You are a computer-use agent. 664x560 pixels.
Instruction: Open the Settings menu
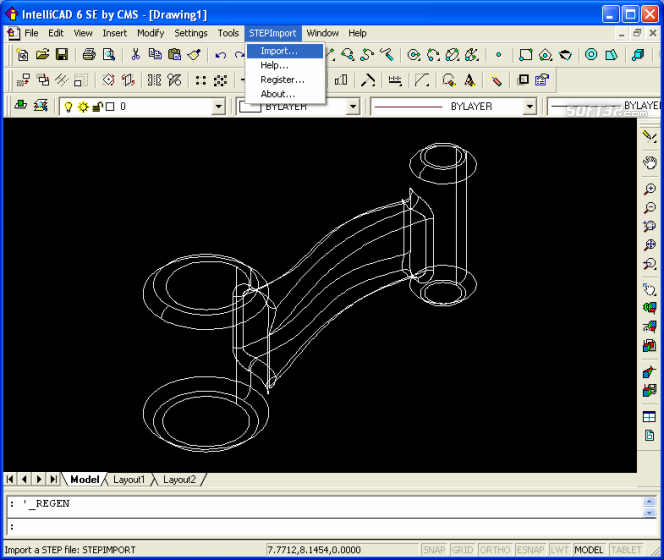point(191,33)
